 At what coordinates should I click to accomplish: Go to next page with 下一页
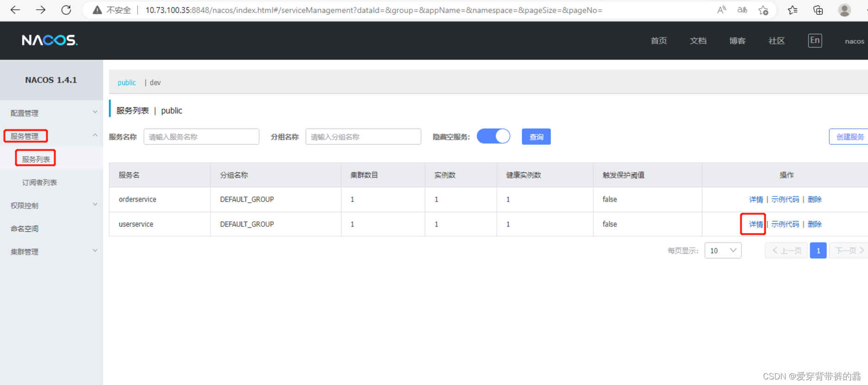pyautogui.click(x=849, y=251)
